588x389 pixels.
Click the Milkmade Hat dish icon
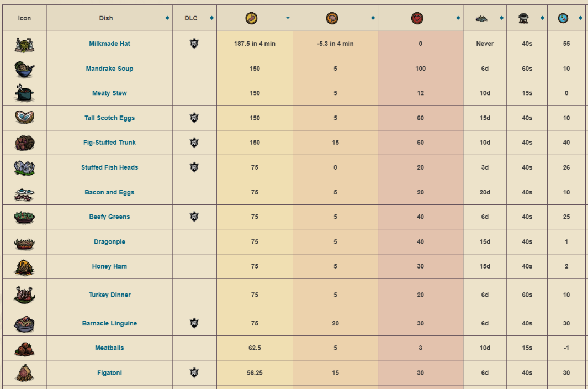pyautogui.click(x=24, y=44)
